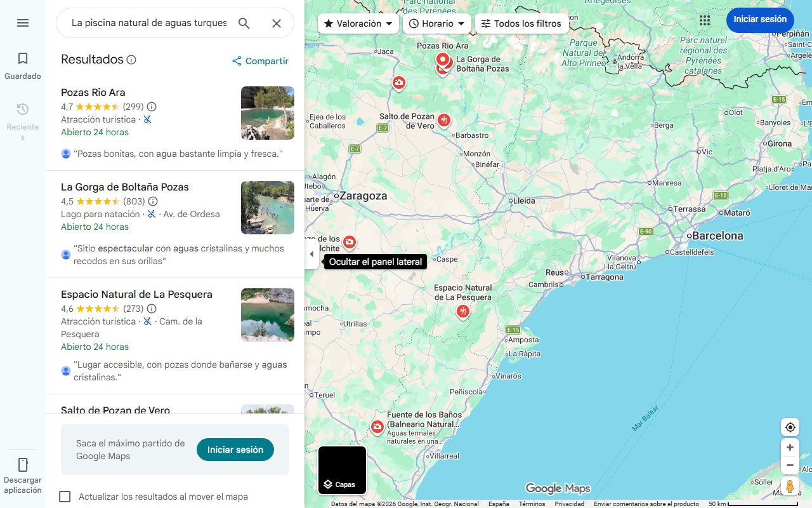Clear the search query with the X icon
This screenshot has width=812, height=508.
coord(277,23)
